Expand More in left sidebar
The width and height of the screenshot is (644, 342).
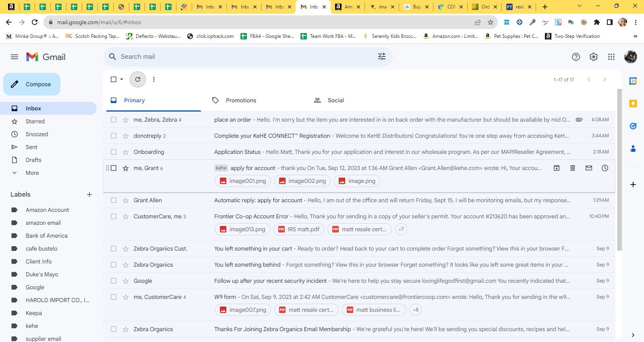tap(32, 173)
